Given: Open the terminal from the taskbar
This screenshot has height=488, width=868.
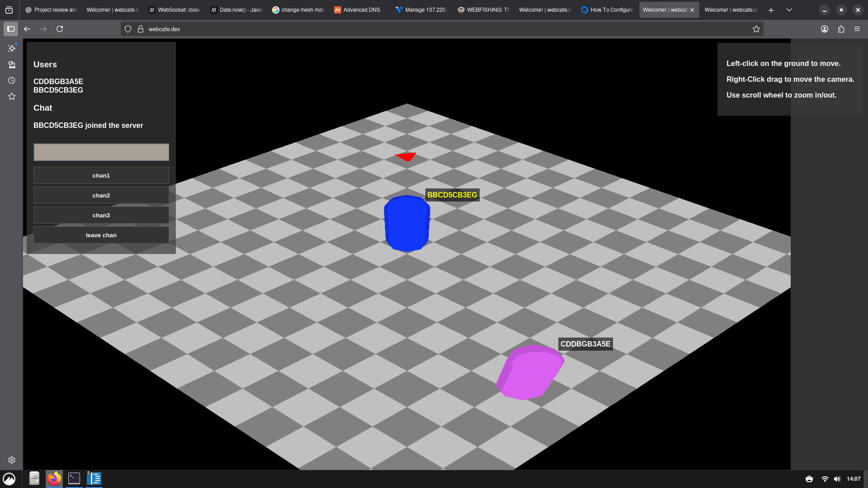Looking at the screenshot, I should 74,478.
